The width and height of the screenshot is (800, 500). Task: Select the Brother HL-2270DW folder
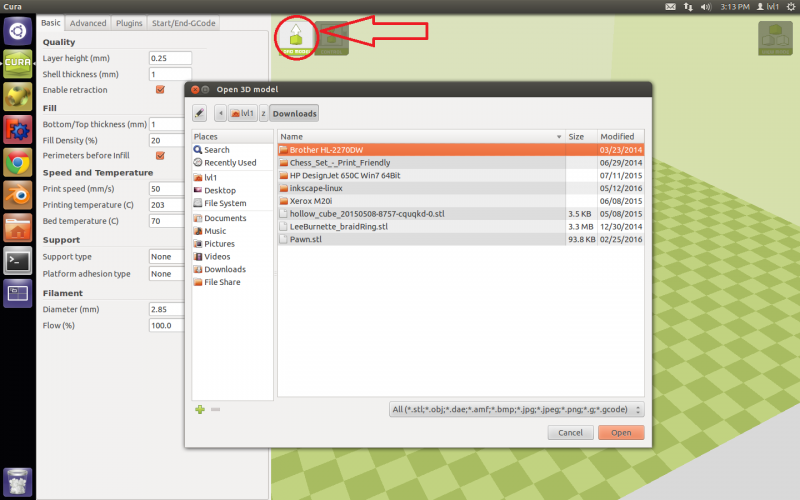point(461,150)
